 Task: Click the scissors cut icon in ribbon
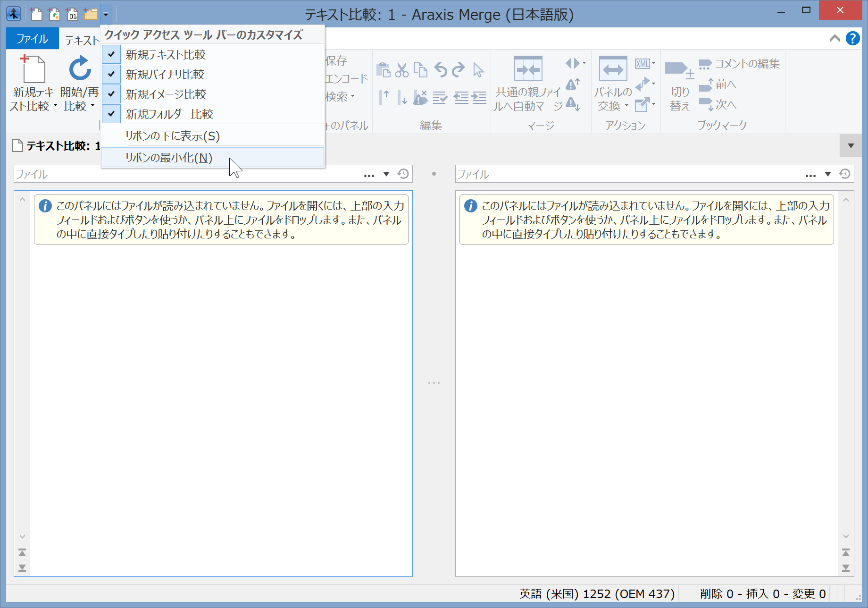coord(401,70)
